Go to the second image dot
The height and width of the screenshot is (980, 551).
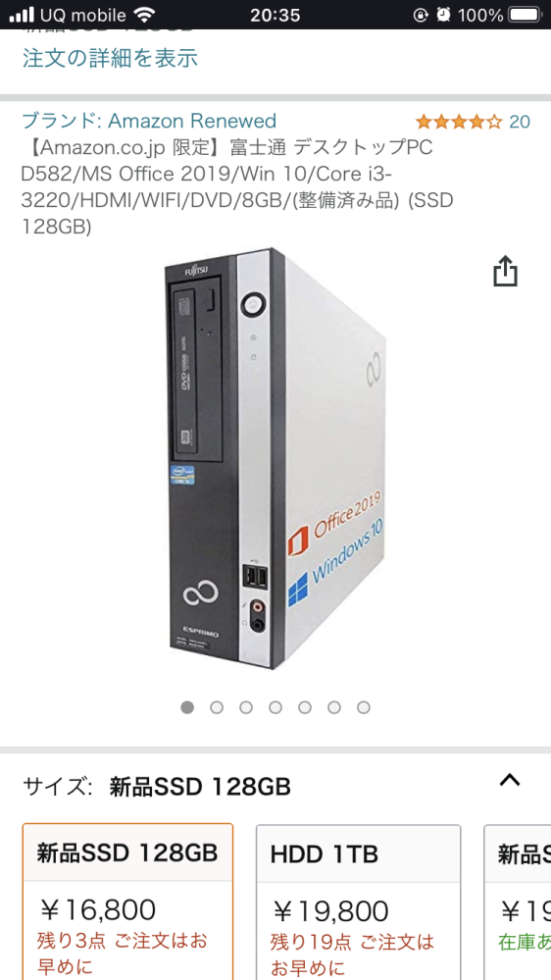217,707
